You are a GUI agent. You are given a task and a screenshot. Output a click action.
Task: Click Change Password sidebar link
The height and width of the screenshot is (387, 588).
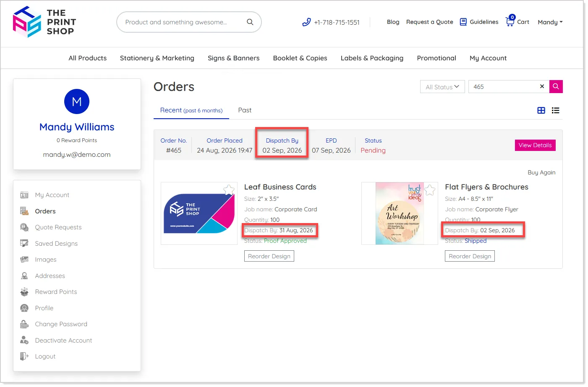pos(61,324)
